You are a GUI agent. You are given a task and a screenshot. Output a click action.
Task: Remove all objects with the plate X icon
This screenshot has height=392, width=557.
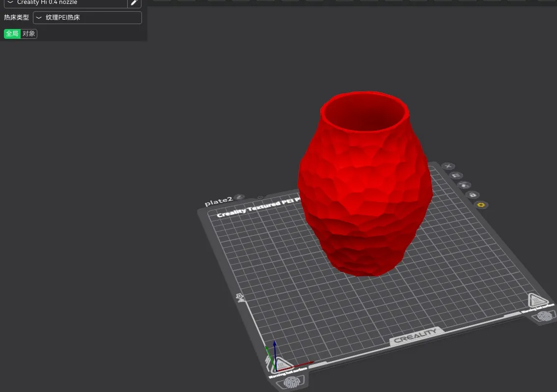pyautogui.click(x=447, y=166)
